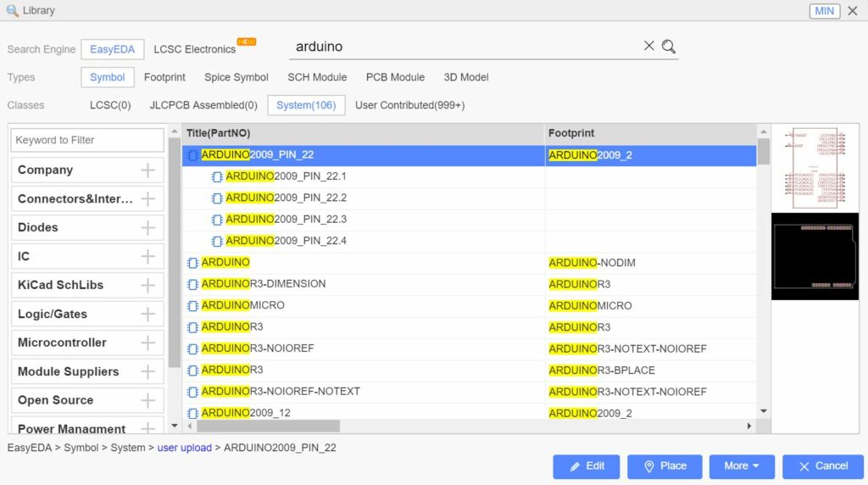The height and width of the screenshot is (485, 868).
Task: Open the More dropdown menu
Action: (741, 466)
